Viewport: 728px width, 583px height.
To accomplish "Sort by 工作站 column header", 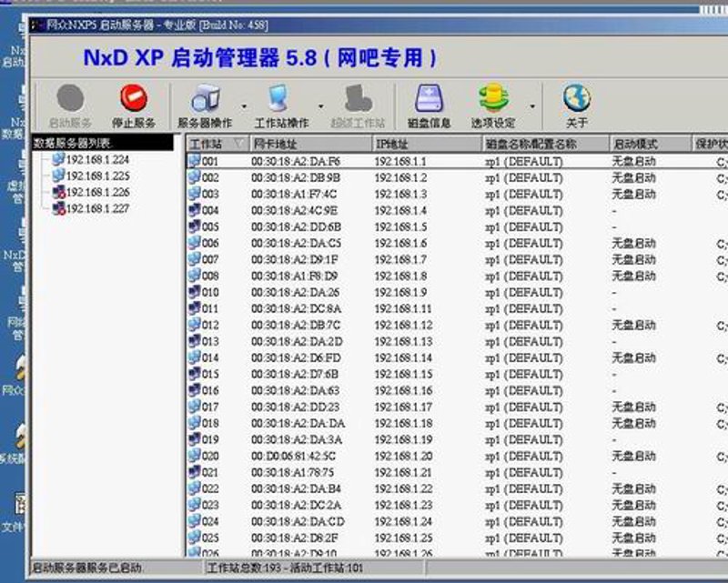I will pos(217,144).
